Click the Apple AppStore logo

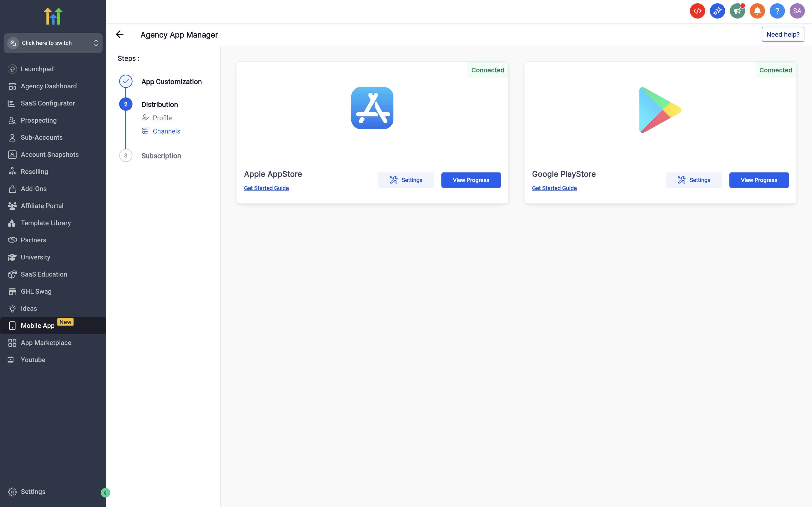pyautogui.click(x=372, y=108)
